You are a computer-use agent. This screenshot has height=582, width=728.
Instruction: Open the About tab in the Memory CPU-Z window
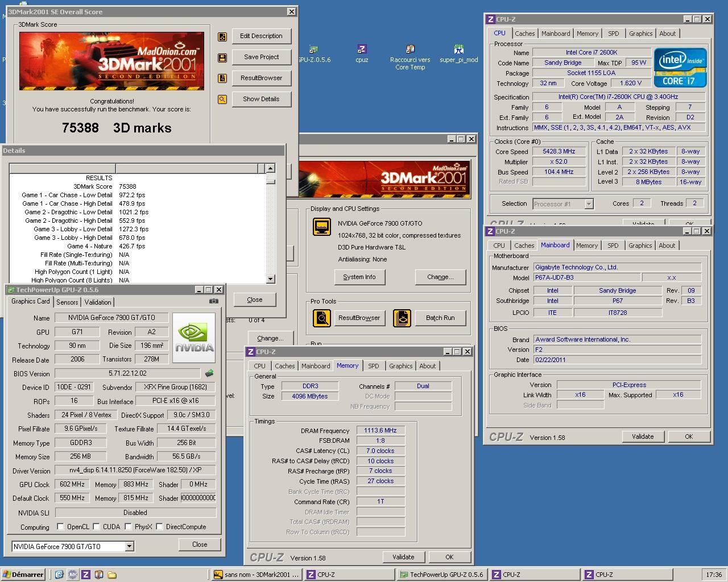click(428, 366)
